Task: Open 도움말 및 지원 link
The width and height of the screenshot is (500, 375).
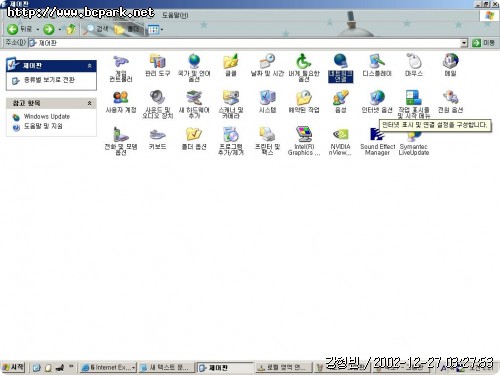Action: point(43,126)
